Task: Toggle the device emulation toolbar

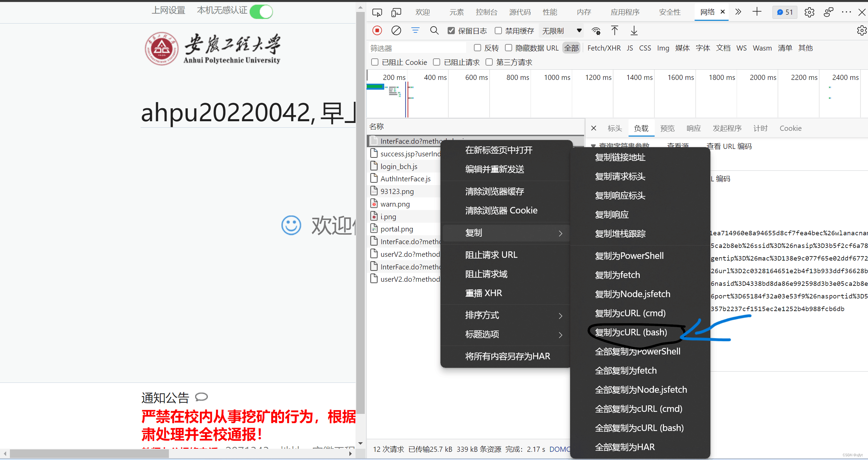Action: point(396,12)
